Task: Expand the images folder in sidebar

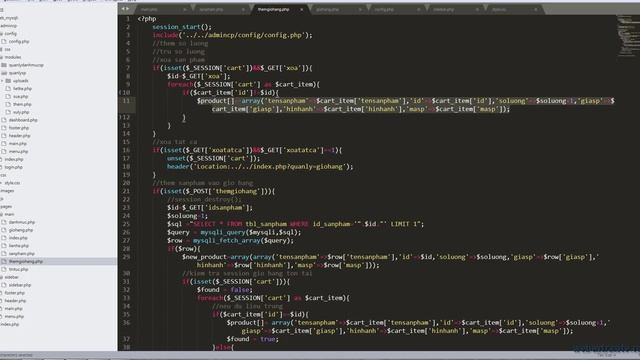Action: pos(7,191)
